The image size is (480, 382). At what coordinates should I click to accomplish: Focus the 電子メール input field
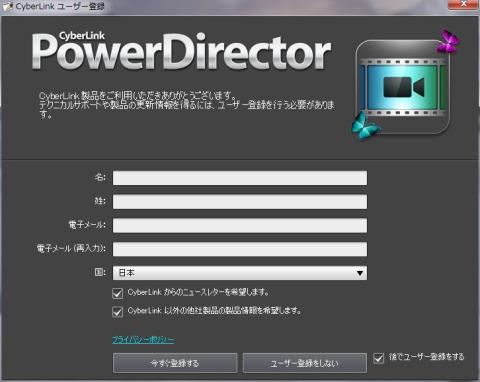tap(240, 225)
